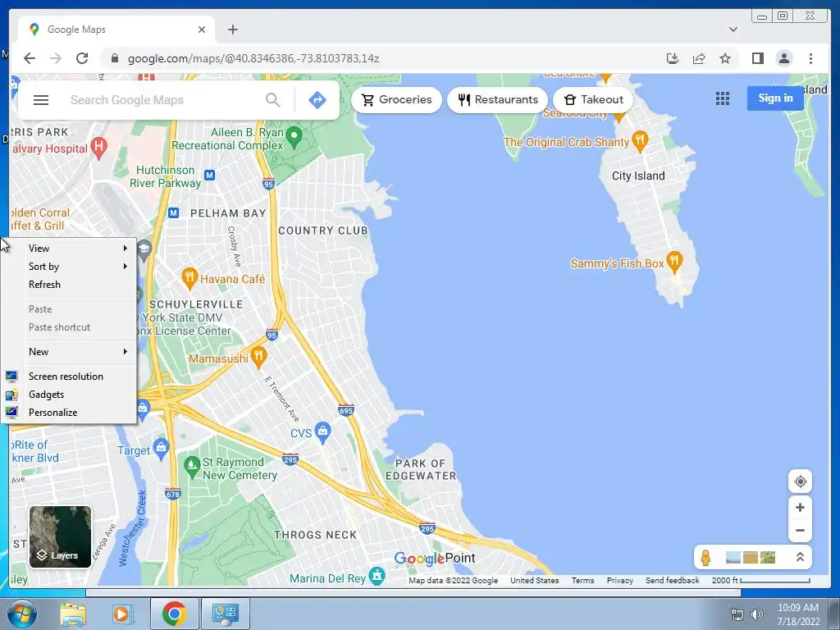Switch to Chrome in the taskbar

pyautogui.click(x=174, y=614)
